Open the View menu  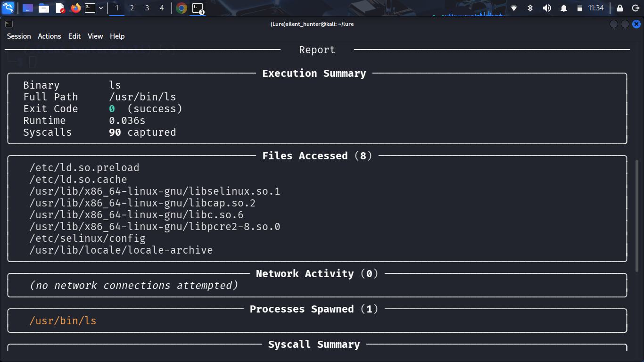95,36
